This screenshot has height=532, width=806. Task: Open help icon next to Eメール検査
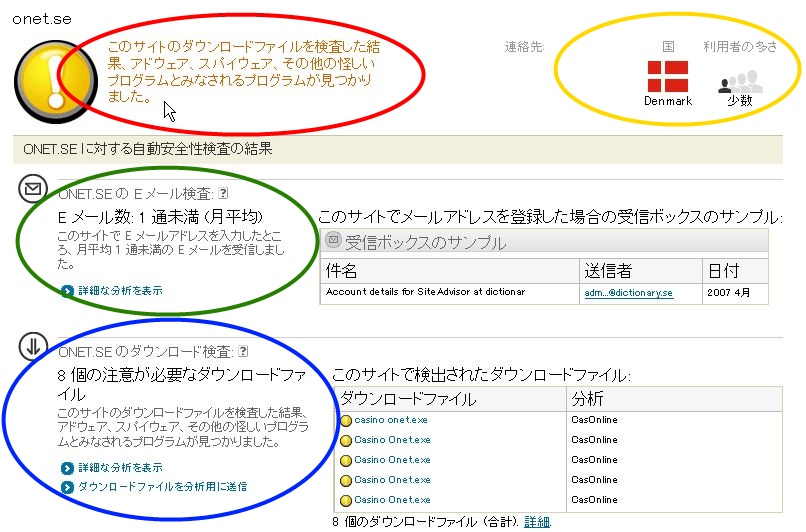223,194
